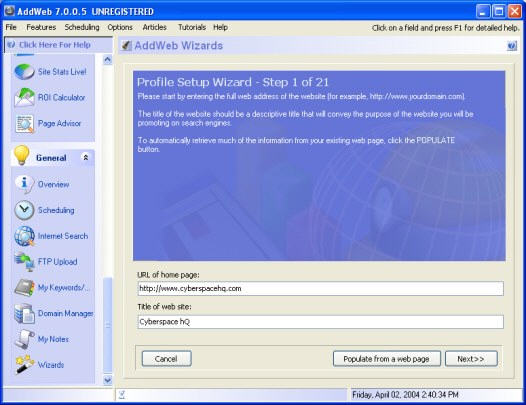Open the Page Advisor magnifier icon
The image size is (526, 405).
coord(24,123)
